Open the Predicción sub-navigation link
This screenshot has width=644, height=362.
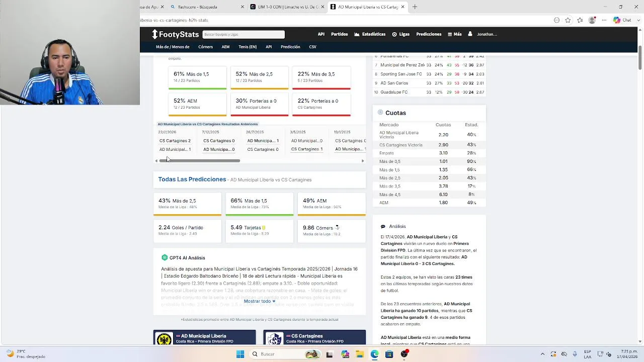(x=290, y=47)
